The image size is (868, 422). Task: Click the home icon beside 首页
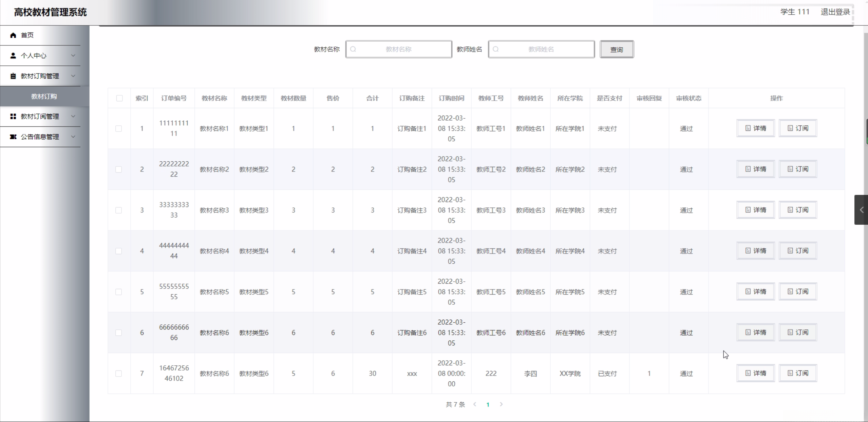(x=13, y=35)
